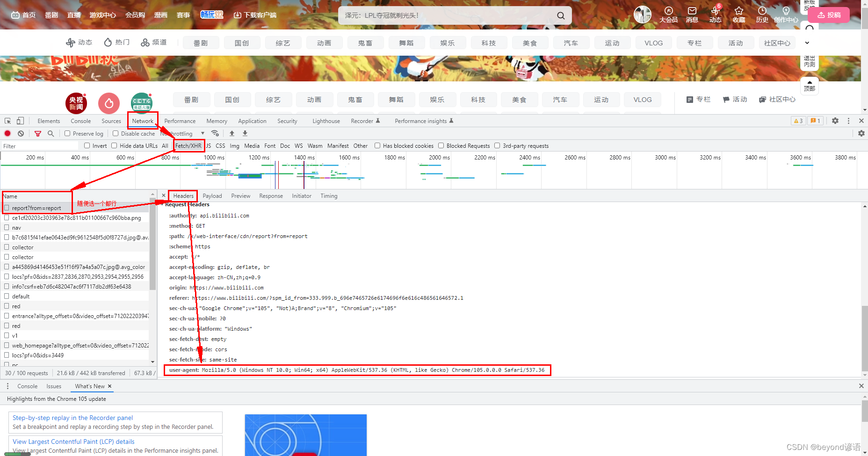Open the Issues drawer tab

tap(54, 386)
